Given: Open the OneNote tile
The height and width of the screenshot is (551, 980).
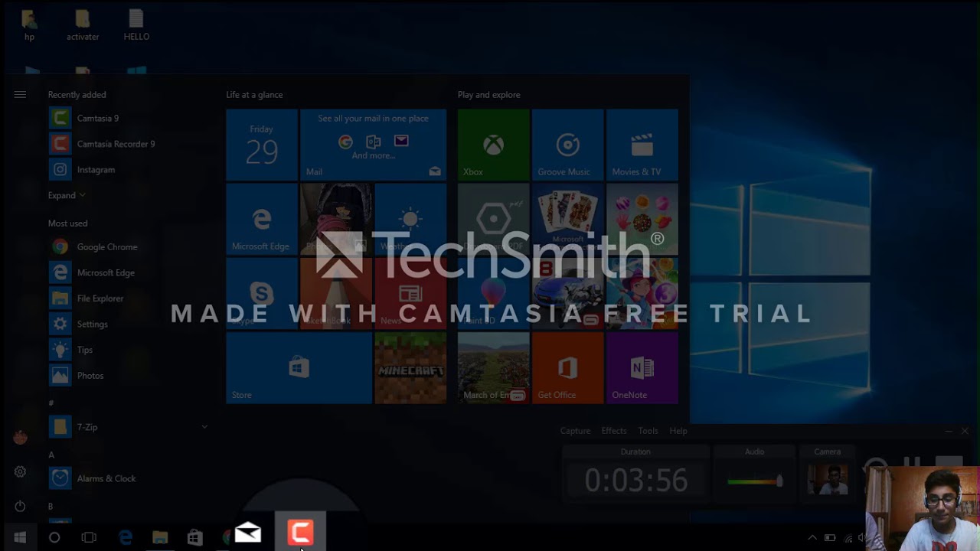Looking at the screenshot, I should [642, 368].
